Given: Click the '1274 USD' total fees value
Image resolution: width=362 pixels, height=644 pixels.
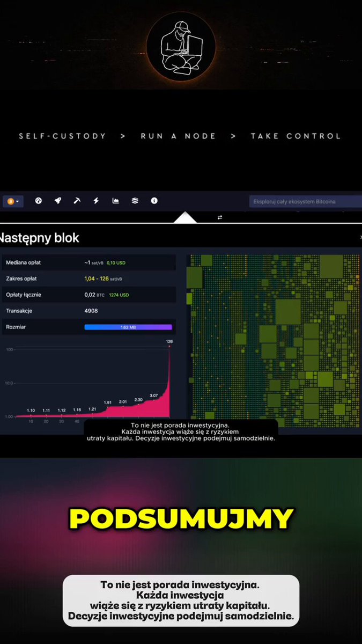Looking at the screenshot, I should point(119,295).
